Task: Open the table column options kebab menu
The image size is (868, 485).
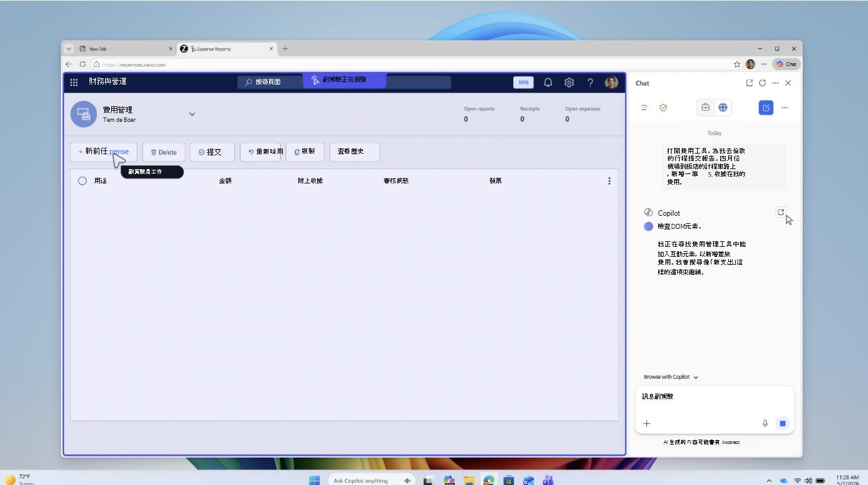Action: (x=609, y=181)
